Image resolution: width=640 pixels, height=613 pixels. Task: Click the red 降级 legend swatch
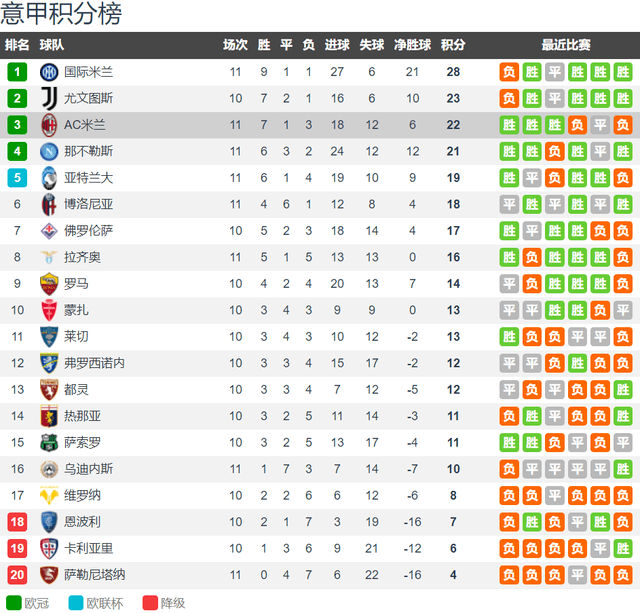150,603
